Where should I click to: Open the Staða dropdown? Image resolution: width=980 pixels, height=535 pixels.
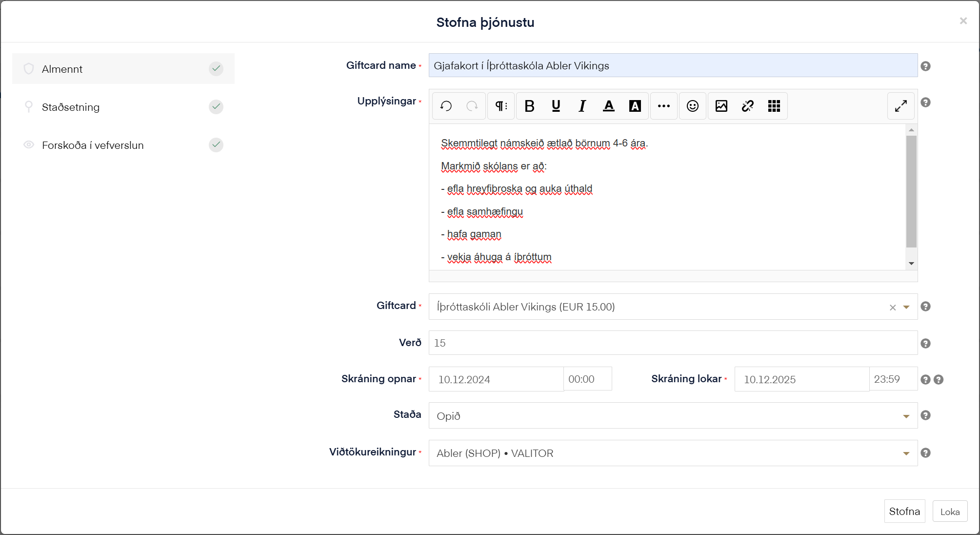(906, 416)
